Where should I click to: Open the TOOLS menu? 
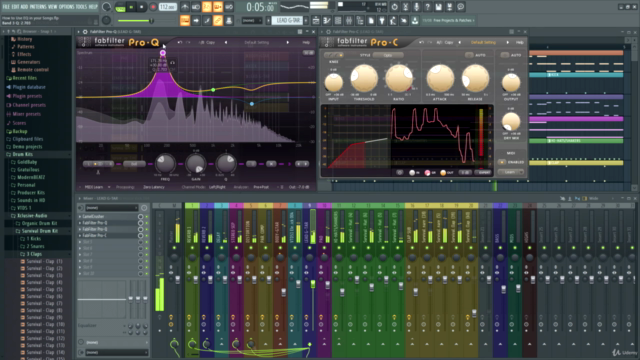(82, 7)
